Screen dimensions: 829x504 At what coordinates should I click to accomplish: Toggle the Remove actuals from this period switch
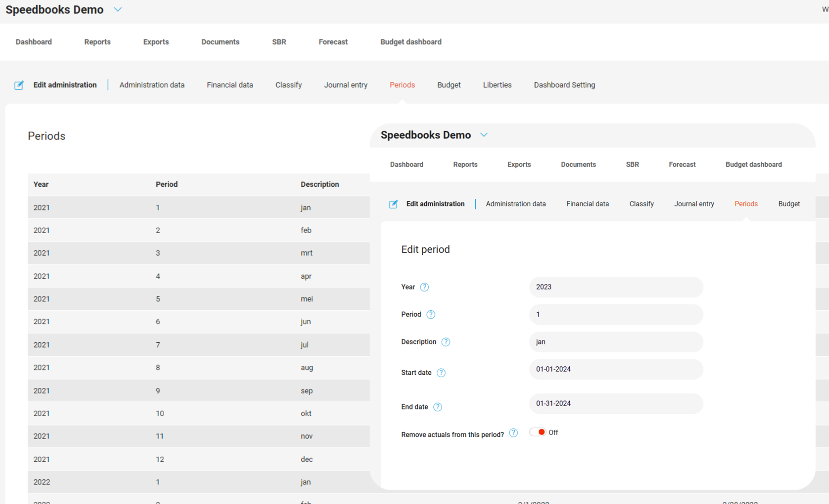[538, 432]
